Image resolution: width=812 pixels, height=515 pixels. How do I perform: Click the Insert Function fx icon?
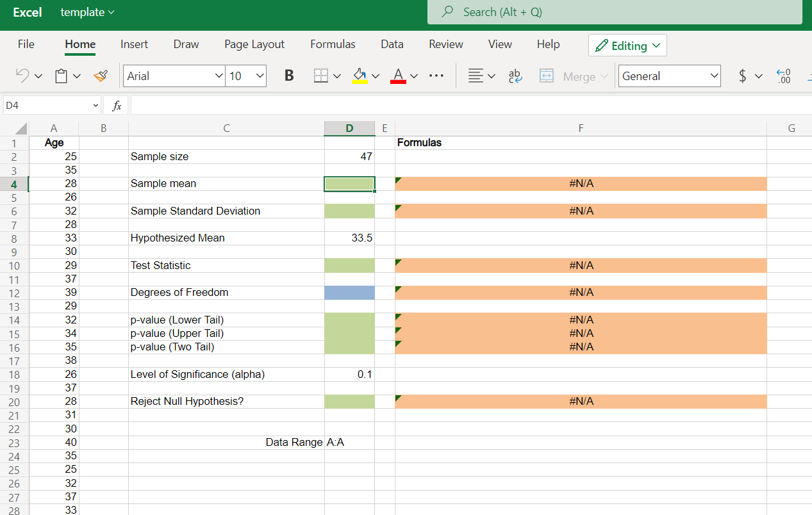click(116, 105)
